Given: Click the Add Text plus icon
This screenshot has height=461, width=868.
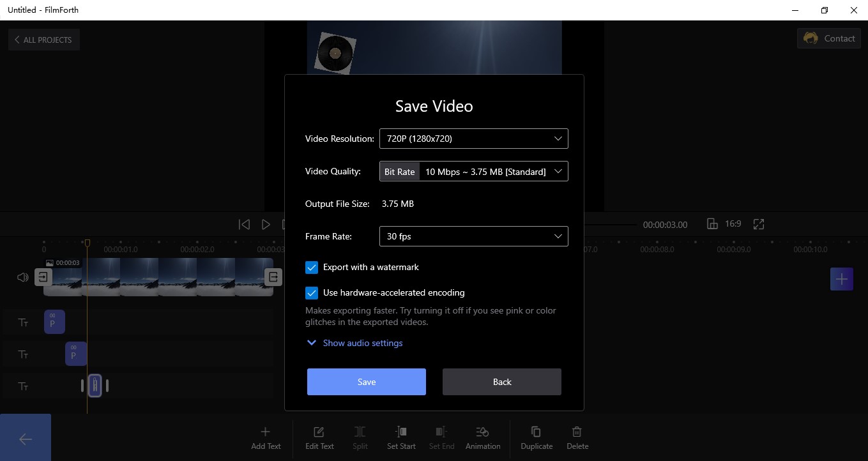Looking at the screenshot, I should tap(266, 432).
